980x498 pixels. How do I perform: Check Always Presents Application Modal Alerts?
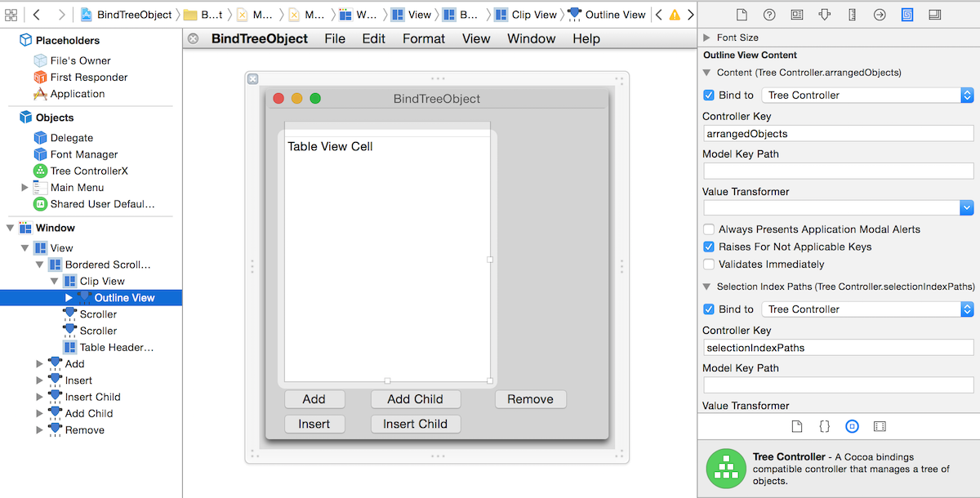708,229
